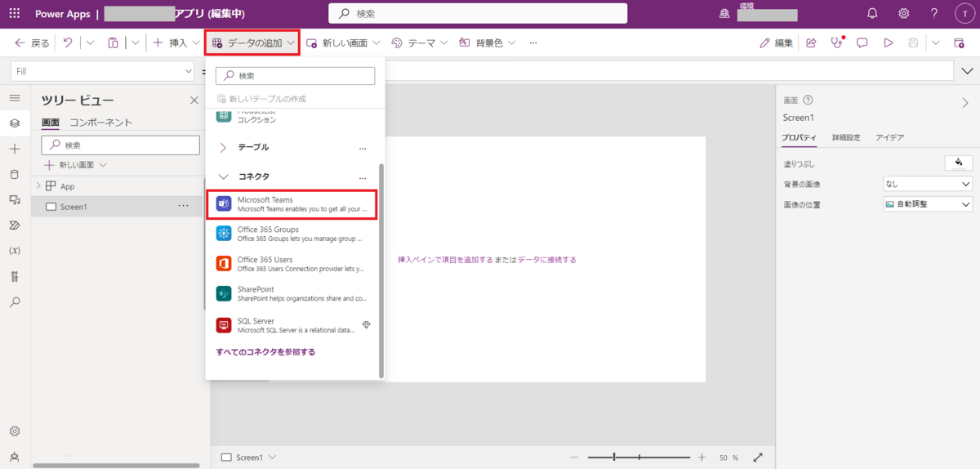Viewport: 980px width, 469px height.
Task: Open the Insert plus sidebar icon
Action: [14, 149]
